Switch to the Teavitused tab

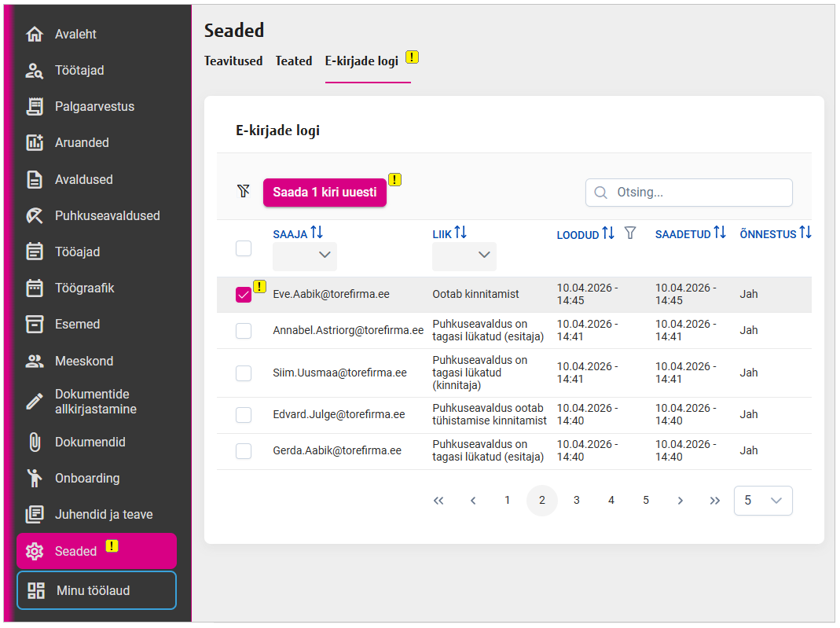click(233, 61)
